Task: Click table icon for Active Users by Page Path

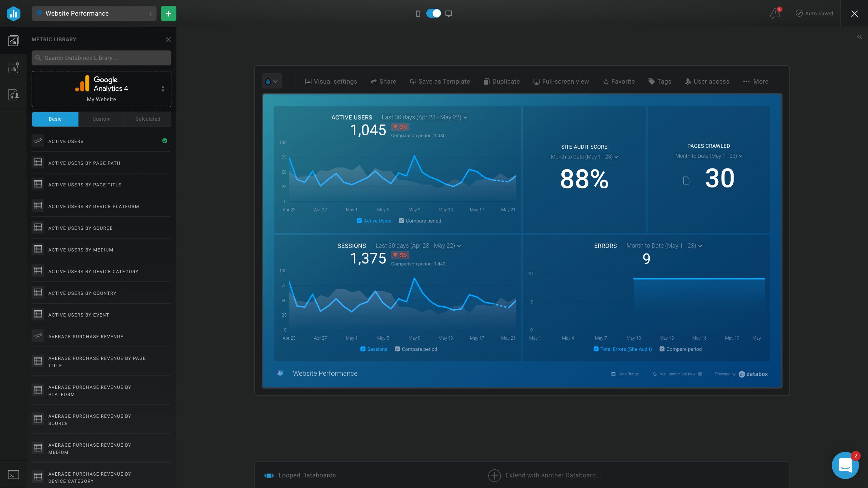Action: [x=38, y=162]
